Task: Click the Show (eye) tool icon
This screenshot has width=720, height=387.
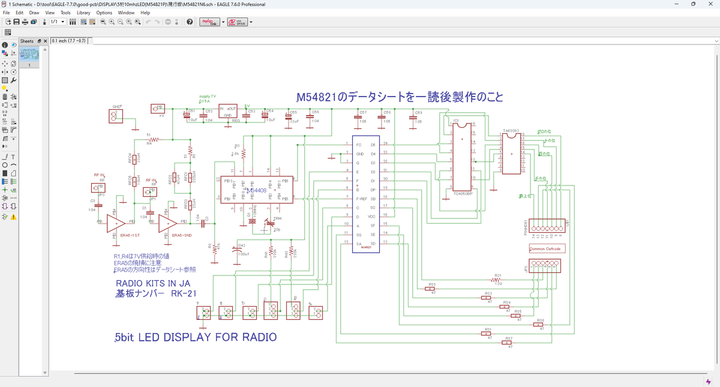Action: point(13,45)
